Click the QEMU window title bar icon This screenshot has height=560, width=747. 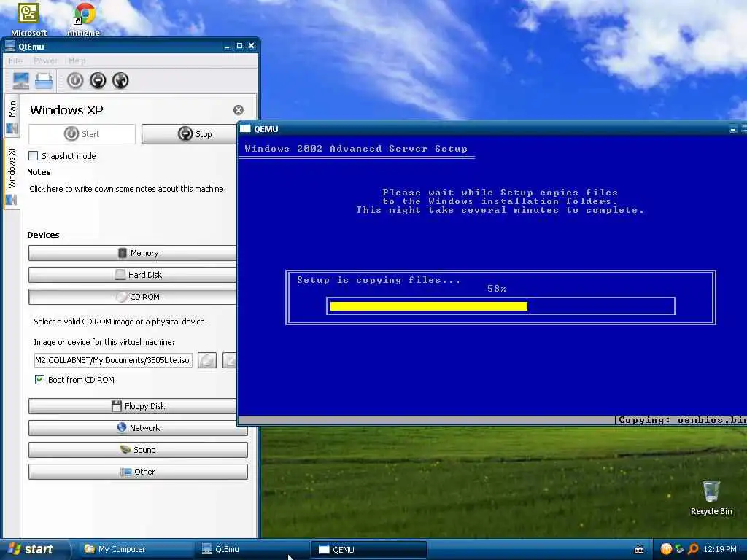point(245,128)
